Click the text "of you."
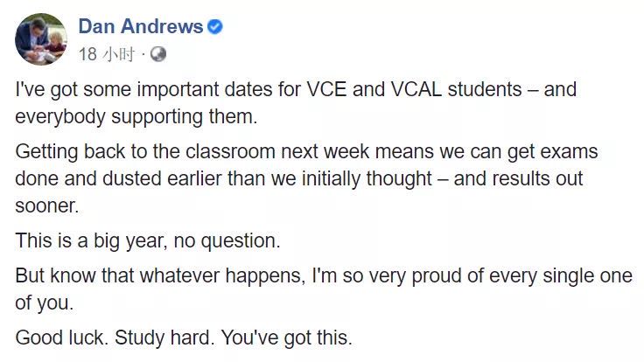Viewport: 644px width, 362px height. pyautogui.click(x=44, y=303)
